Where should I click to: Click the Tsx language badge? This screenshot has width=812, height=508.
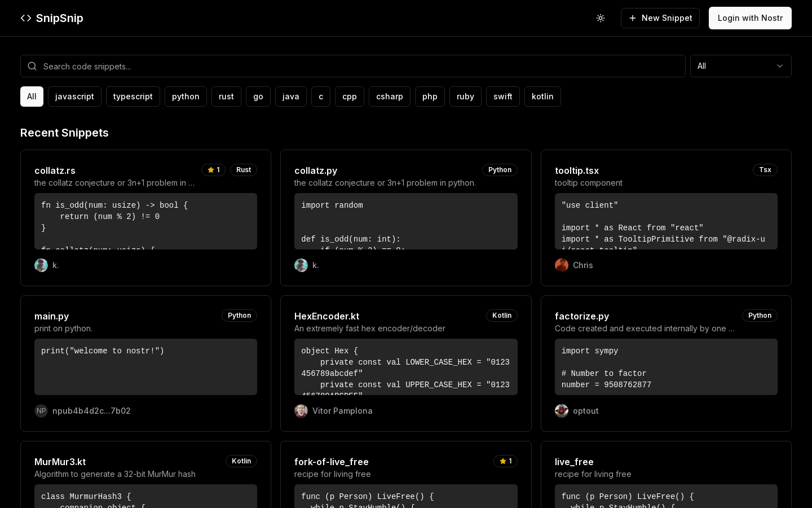pyautogui.click(x=765, y=170)
